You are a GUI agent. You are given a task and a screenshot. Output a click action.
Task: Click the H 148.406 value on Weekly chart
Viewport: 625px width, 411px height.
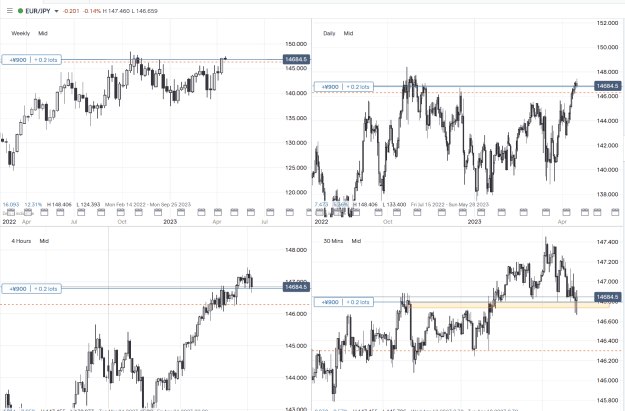[x=59, y=205]
